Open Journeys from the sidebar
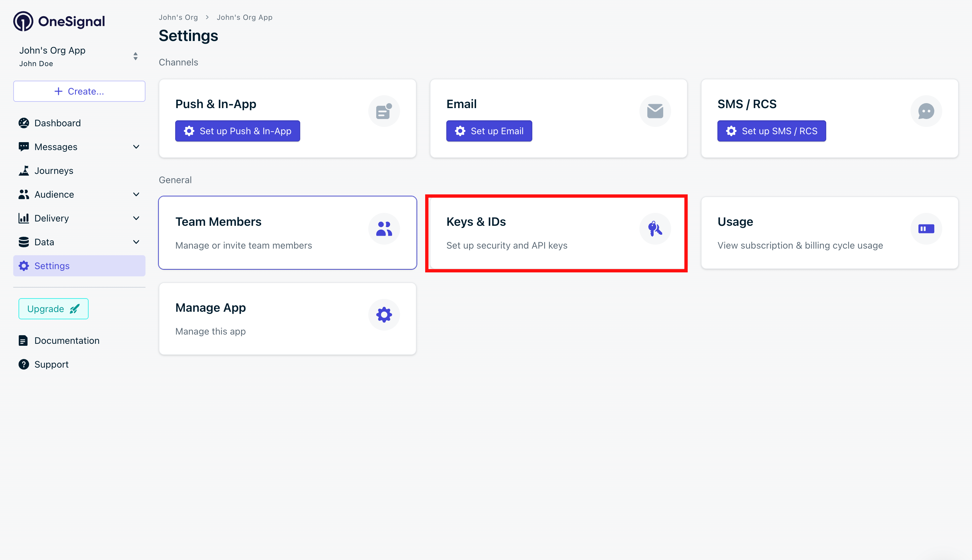Screen dimensions: 972x560 [x=54, y=170]
